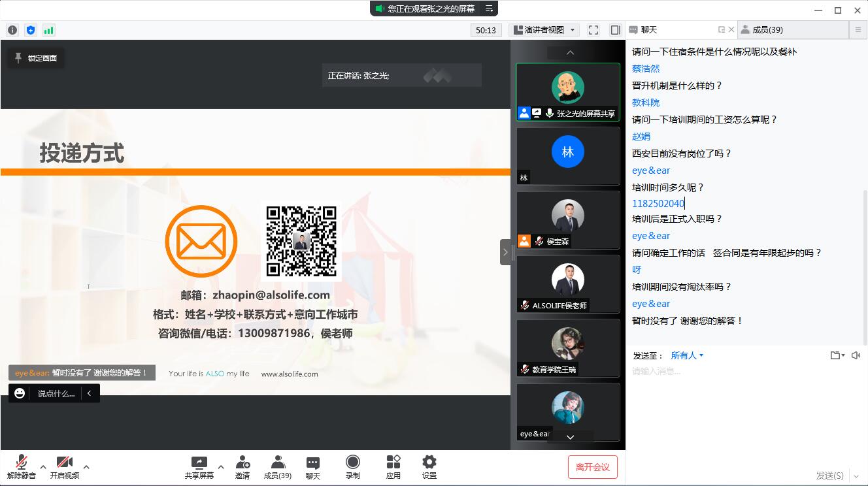This screenshot has width=868, height=486.
Task: Leave the meeting with 离开会议
Action: pos(593,467)
